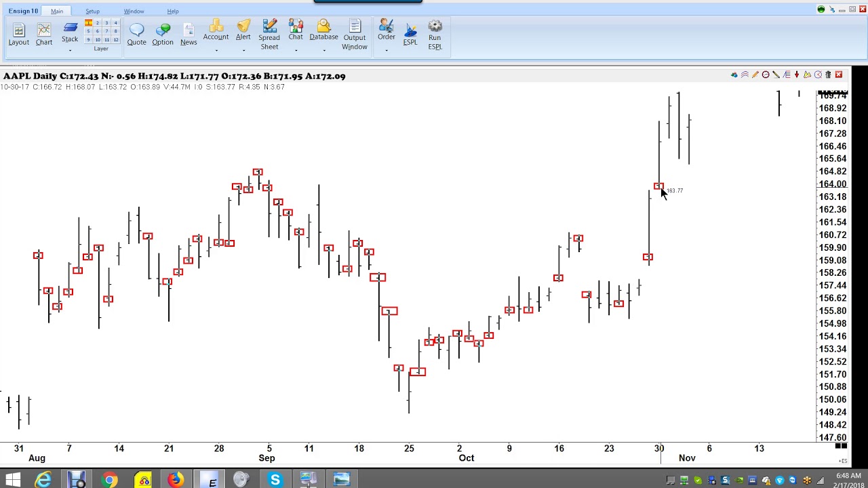Screen dimensions: 868x488
Task: Click Run ESPL gear icon
Action: (435, 26)
